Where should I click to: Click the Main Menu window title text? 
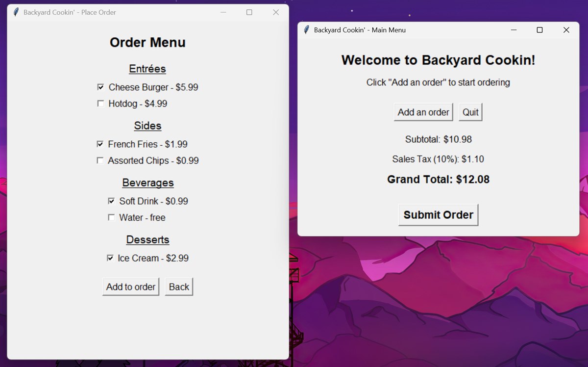[360, 30]
